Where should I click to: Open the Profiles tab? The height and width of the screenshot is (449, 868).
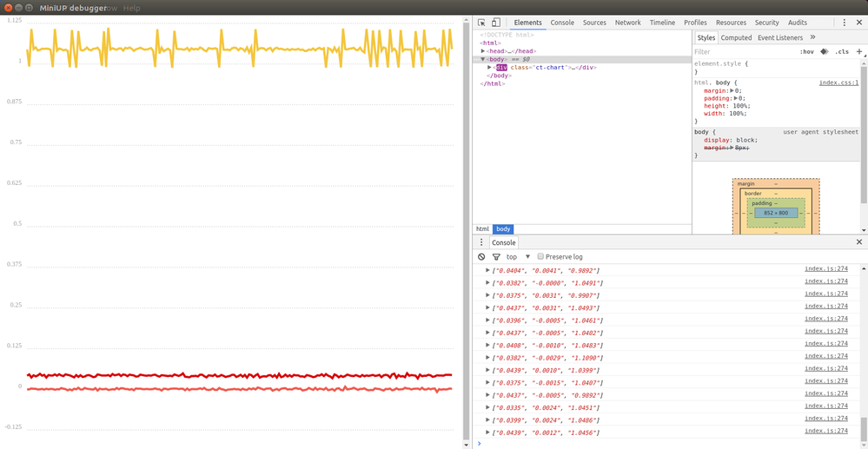tap(695, 23)
